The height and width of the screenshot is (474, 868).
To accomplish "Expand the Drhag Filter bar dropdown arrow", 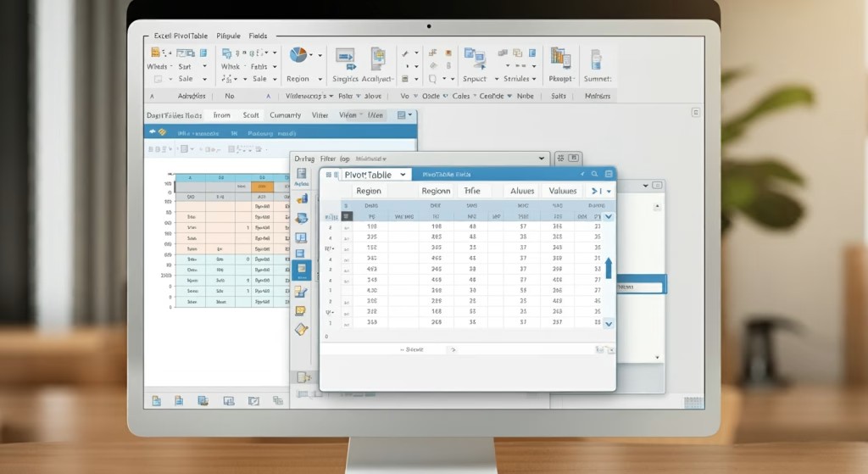I will pos(542,158).
